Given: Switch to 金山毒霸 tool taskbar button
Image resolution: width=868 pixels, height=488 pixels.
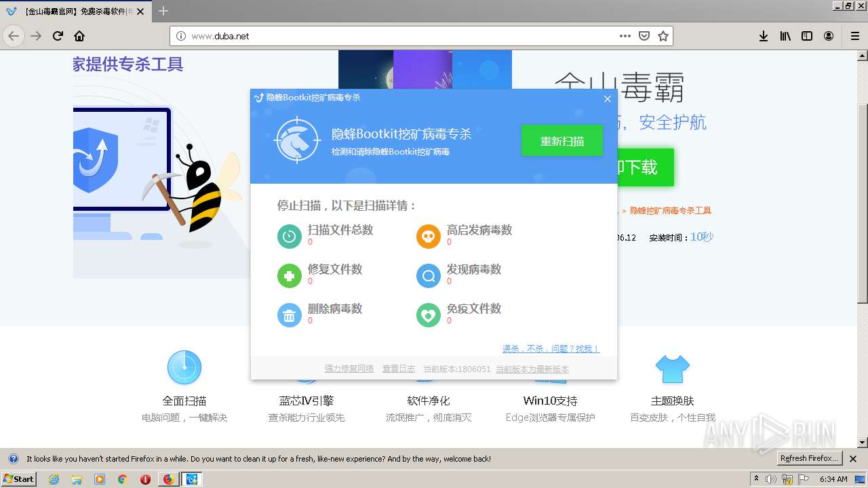Looking at the screenshot, I should point(192,479).
